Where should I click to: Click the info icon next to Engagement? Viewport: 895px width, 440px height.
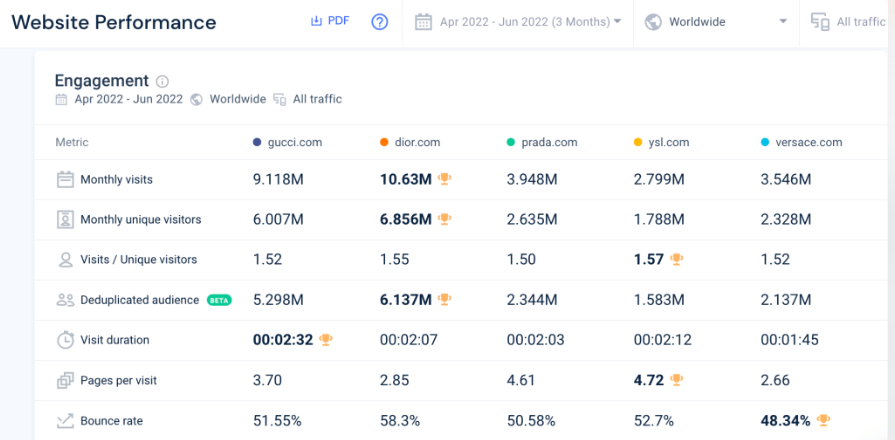click(162, 81)
